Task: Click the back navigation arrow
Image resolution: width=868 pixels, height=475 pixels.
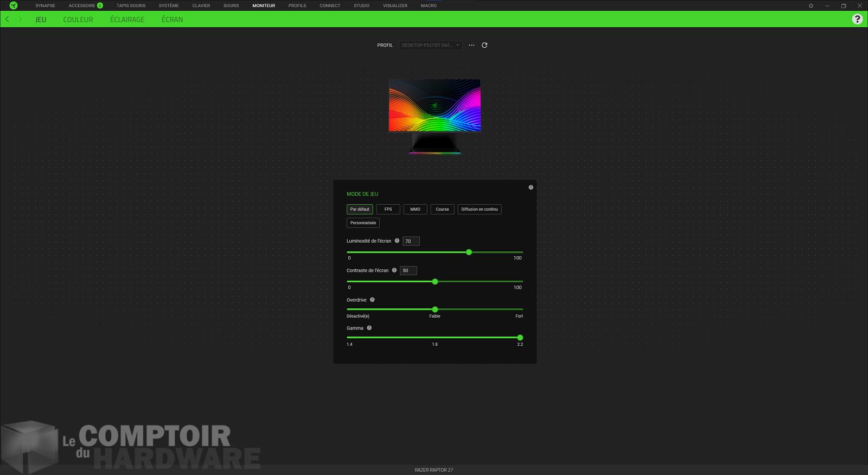Action: (7, 19)
